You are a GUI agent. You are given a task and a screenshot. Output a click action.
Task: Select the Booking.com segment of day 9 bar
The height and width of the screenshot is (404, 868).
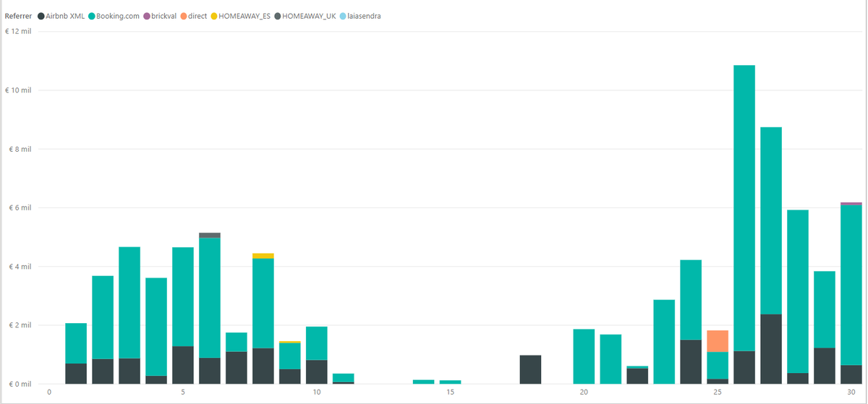pos(289,356)
